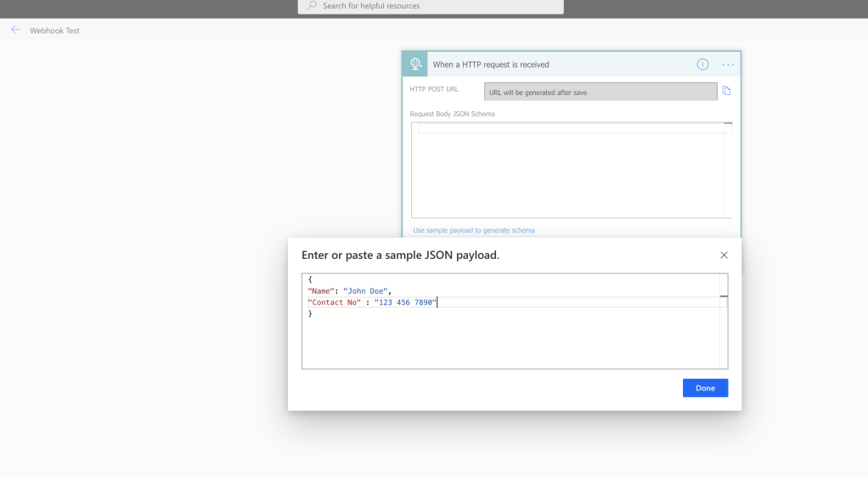Copy the HTTP POST URL with copy icon
Viewport: 868px width, 478px height.
coord(726,92)
